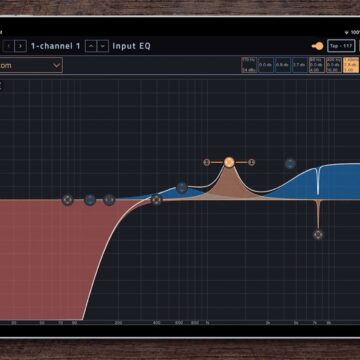
Task: Select the active orange EQ peak node
Action: 229,162
